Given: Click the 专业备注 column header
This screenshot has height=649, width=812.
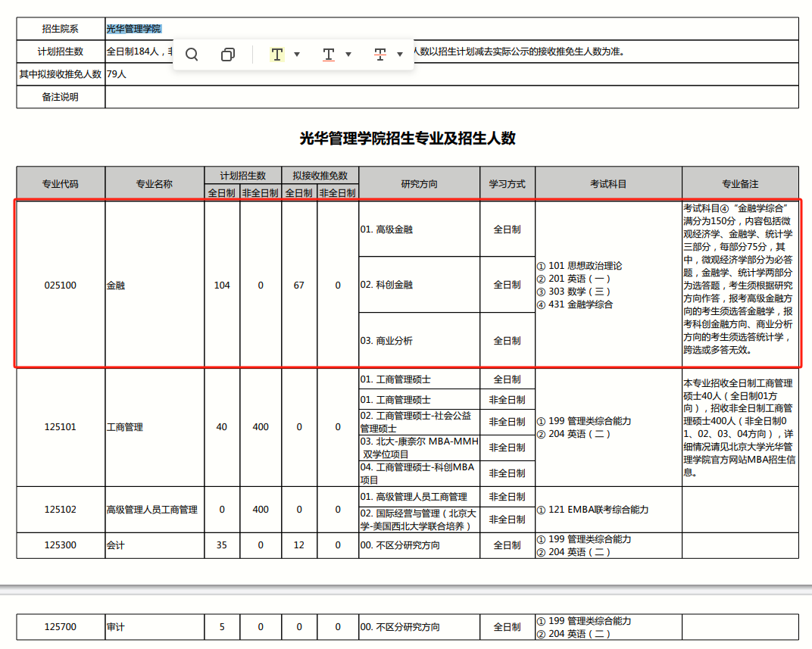Looking at the screenshot, I should pyautogui.click(x=740, y=184).
